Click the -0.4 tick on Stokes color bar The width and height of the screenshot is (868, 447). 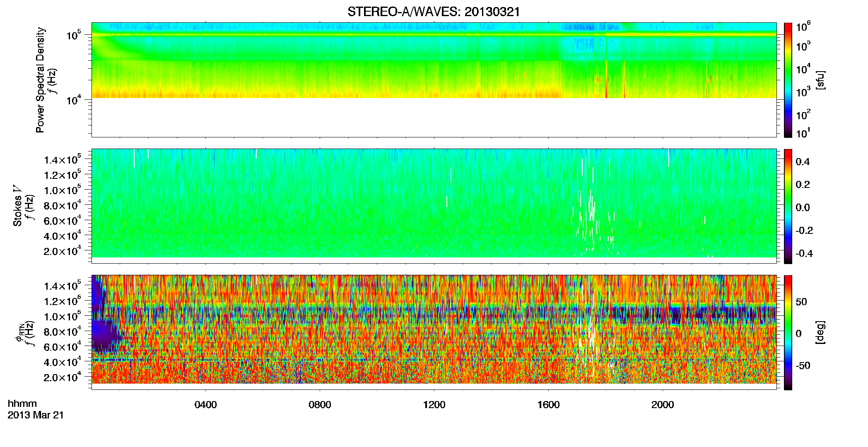[804, 253]
